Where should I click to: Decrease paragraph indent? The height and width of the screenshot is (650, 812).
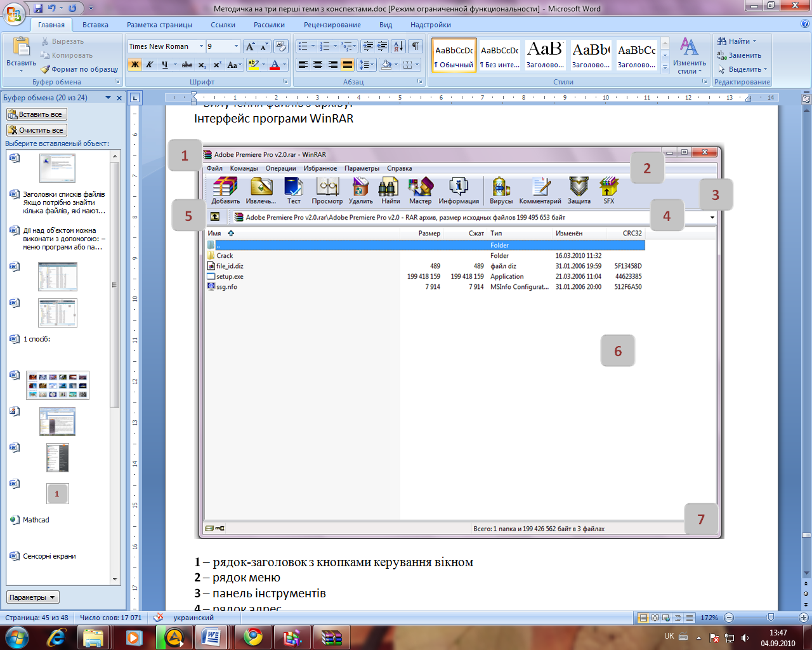pyautogui.click(x=368, y=46)
